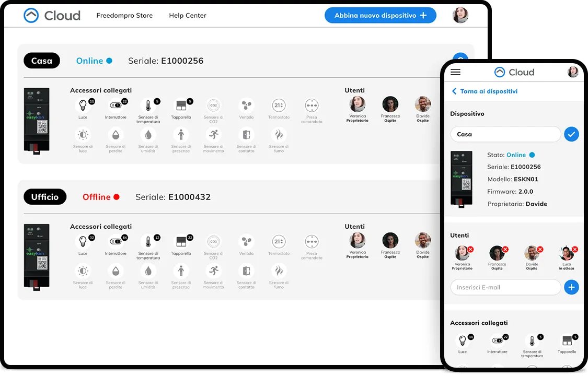Open the mobile hamburger menu

456,72
